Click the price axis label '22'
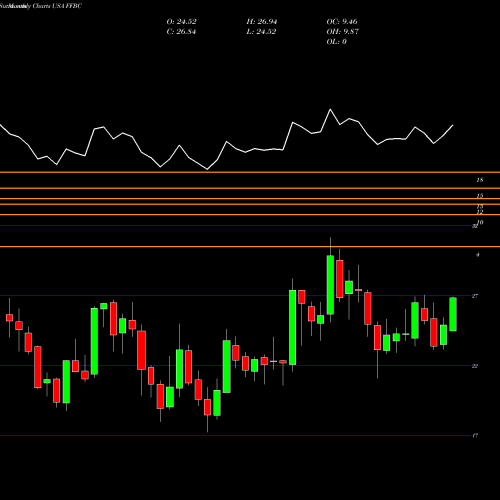The height and width of the screenshot is (500, 500). (475, 366)
